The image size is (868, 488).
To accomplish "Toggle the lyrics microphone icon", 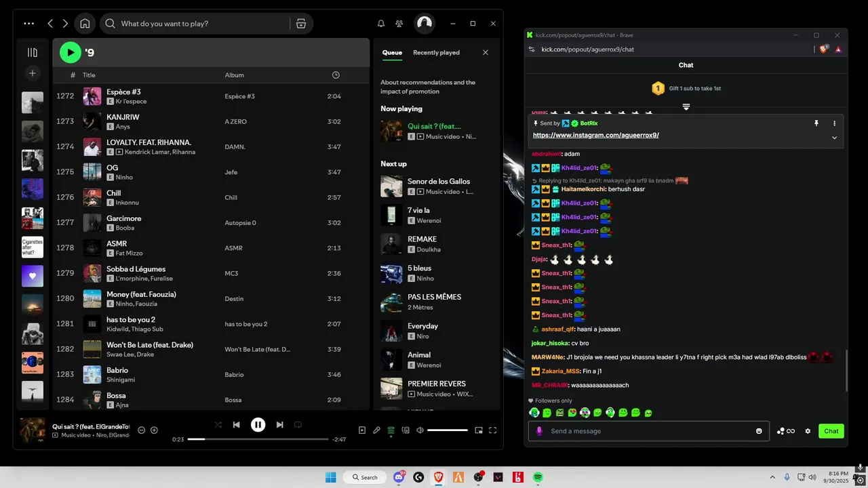I will click(376, 430).
